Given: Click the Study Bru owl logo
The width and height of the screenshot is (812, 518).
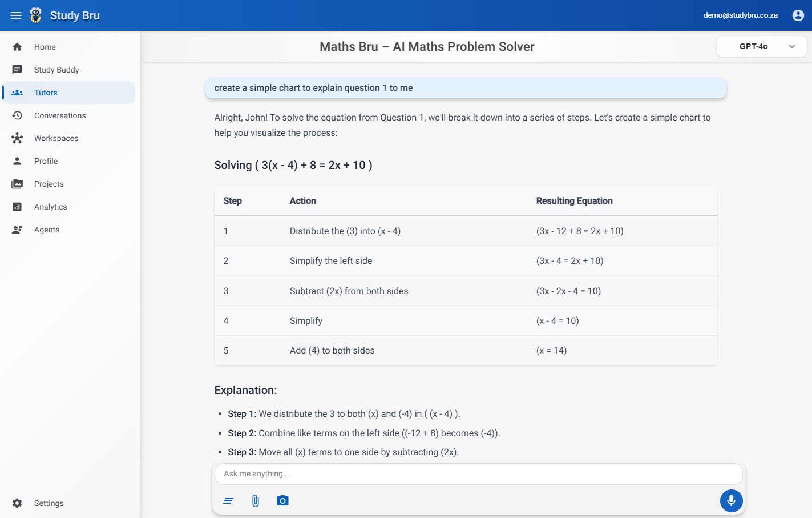Looking at the screenshot, I should tap(36, 15).
